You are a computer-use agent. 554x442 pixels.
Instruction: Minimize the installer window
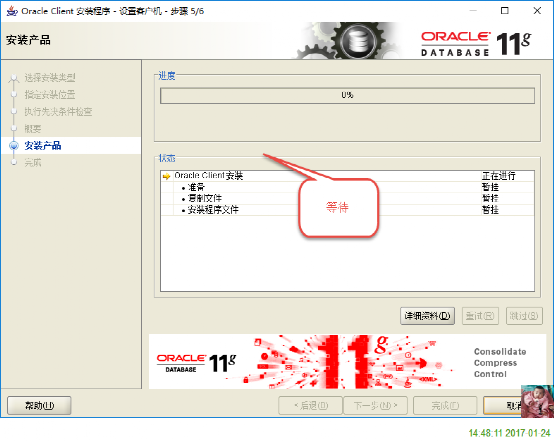473,11
